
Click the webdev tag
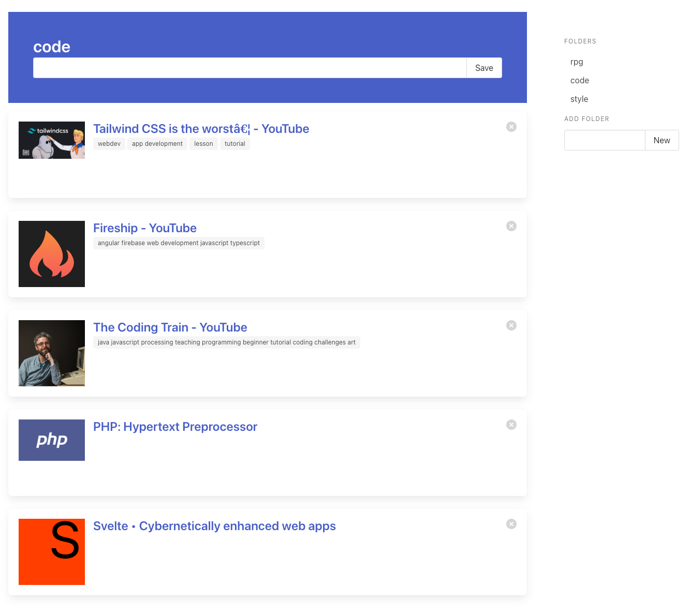pyautogui.click(x=109, y=144)
